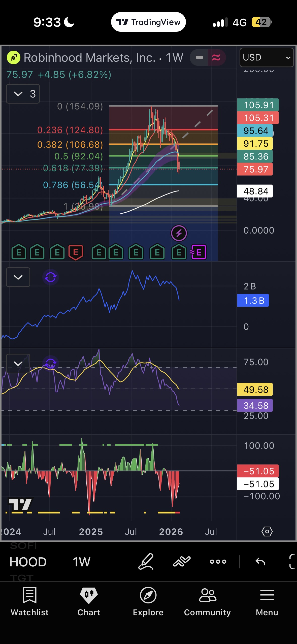Tap the purple lightning bolt event icon
This screenshot has width=297, height=644.
coord(179,233)
